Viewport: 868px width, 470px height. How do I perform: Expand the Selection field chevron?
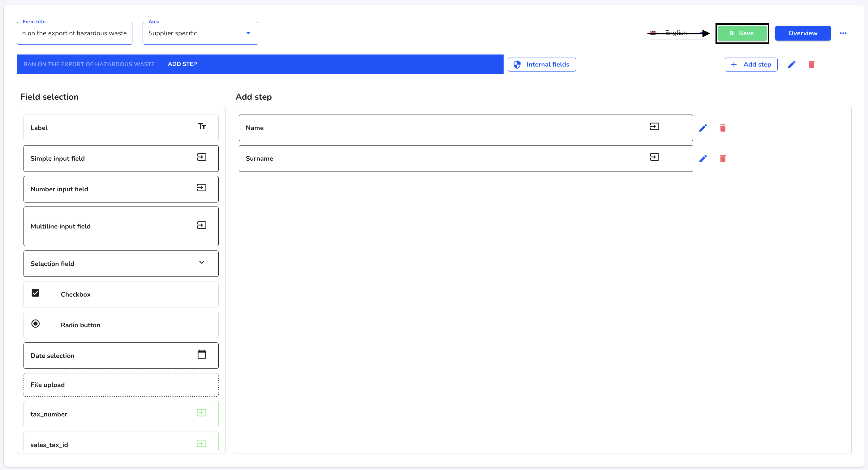point(201,262)
